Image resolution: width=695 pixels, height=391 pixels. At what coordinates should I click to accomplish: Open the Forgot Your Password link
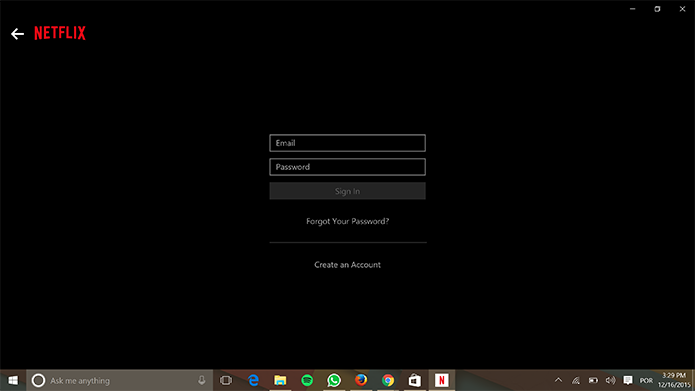click(348, 221)
